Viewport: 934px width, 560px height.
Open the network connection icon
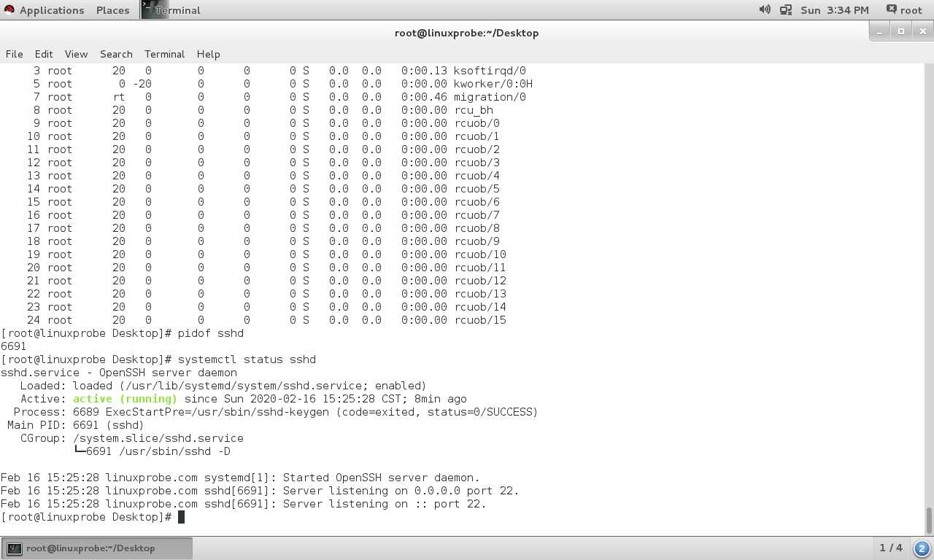[786, 10]
